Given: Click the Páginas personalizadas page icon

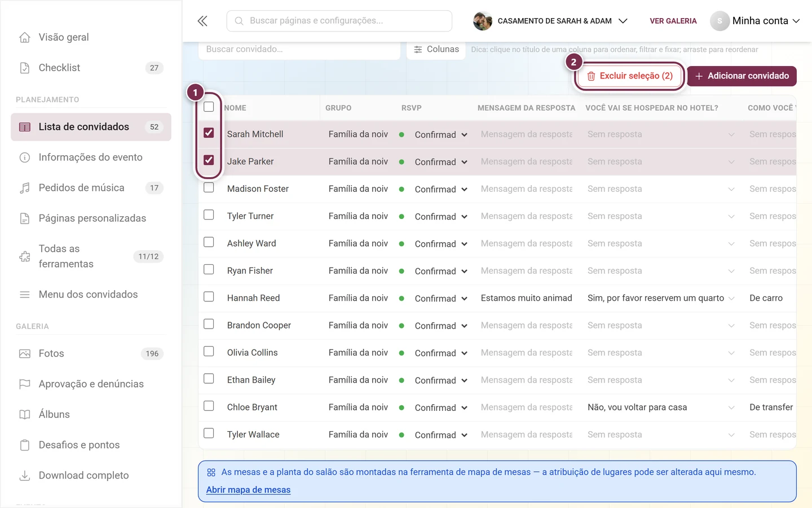Looking at the screenshot, I should pos(25,218).
